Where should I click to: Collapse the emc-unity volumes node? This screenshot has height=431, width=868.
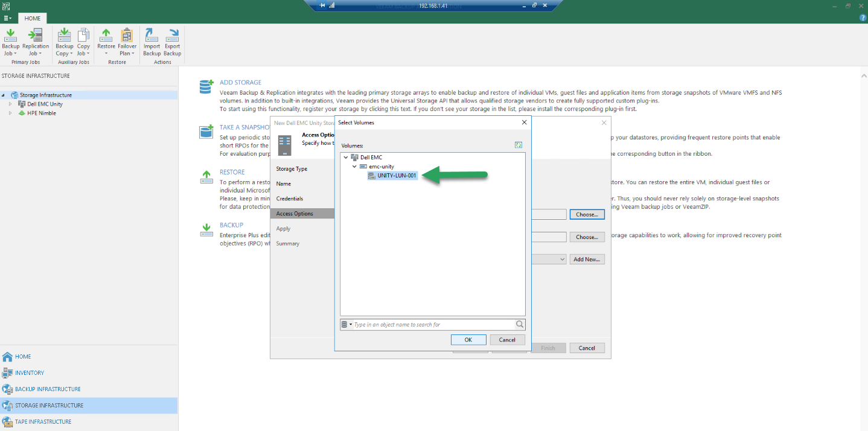354,166
